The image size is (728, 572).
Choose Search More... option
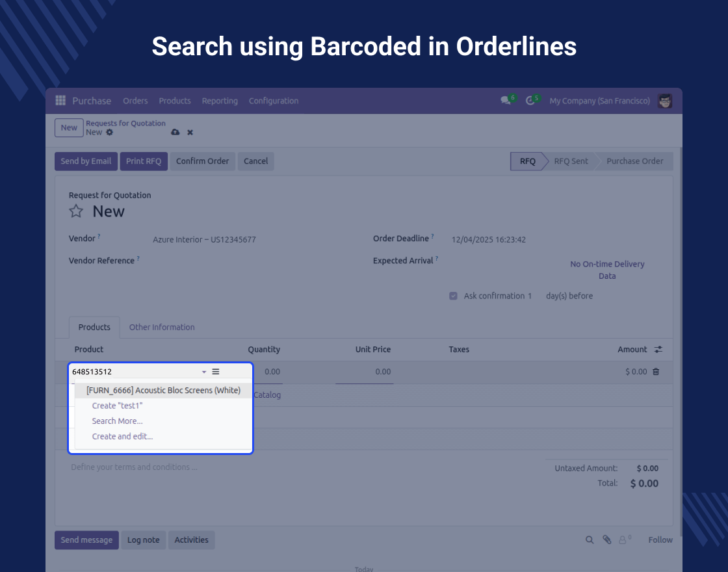pos(117,421)
